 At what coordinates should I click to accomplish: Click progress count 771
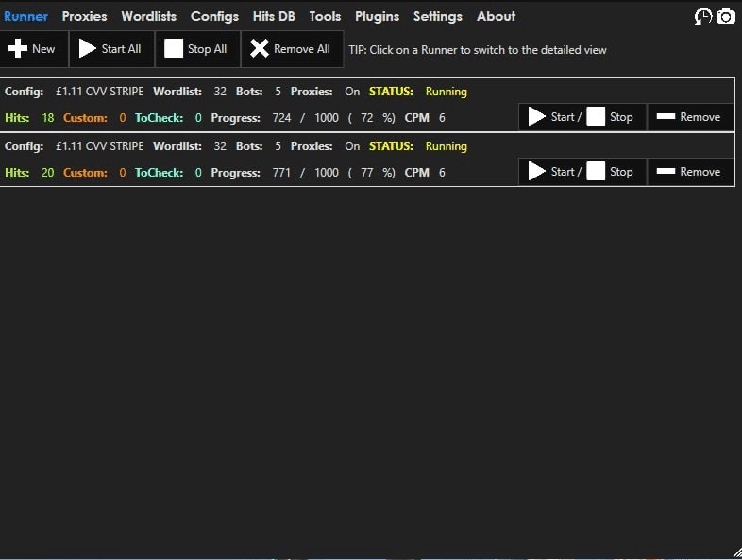pyautogui.click(x=281, y=172)
